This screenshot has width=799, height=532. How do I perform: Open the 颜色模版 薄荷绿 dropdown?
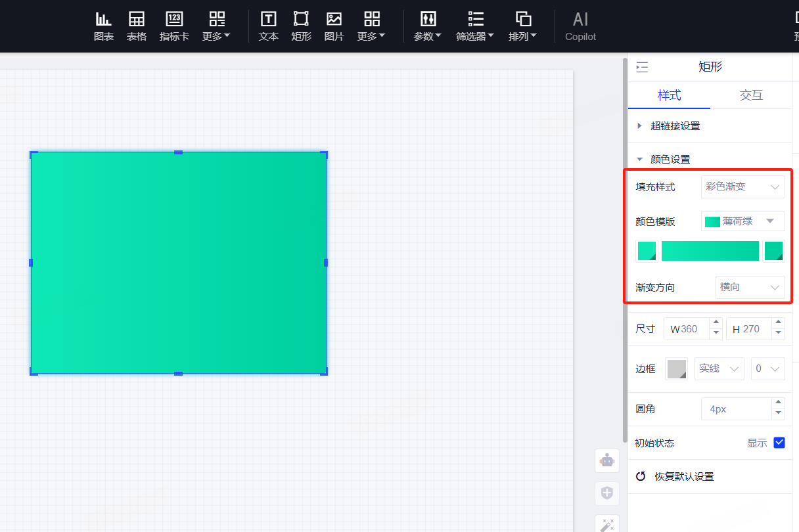point(742,221)
